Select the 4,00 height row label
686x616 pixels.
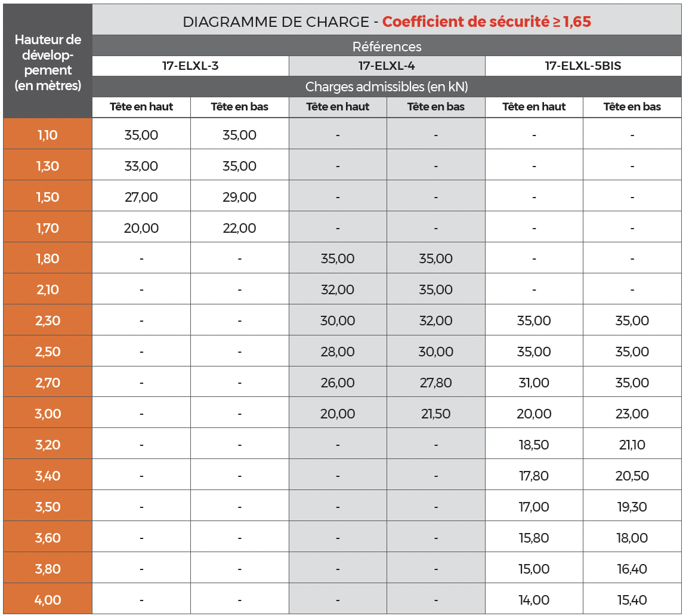click(x=48, y=600)
